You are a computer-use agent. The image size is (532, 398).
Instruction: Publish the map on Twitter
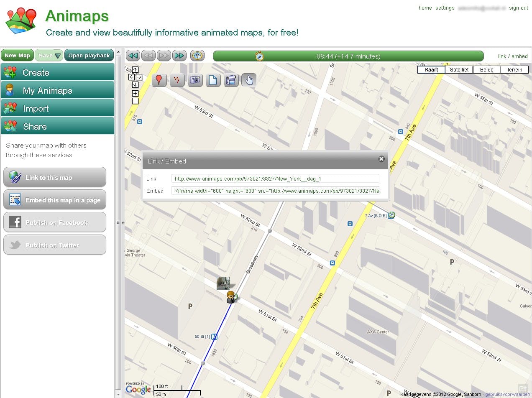pyautogui.click(x=55, y=245)
